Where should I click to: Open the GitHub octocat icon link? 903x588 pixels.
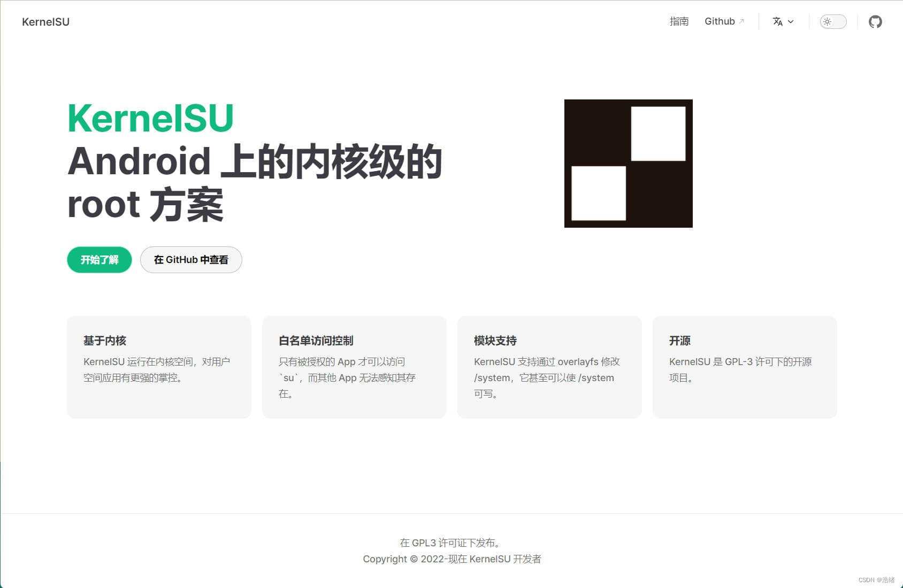click(x=875, y=22)
